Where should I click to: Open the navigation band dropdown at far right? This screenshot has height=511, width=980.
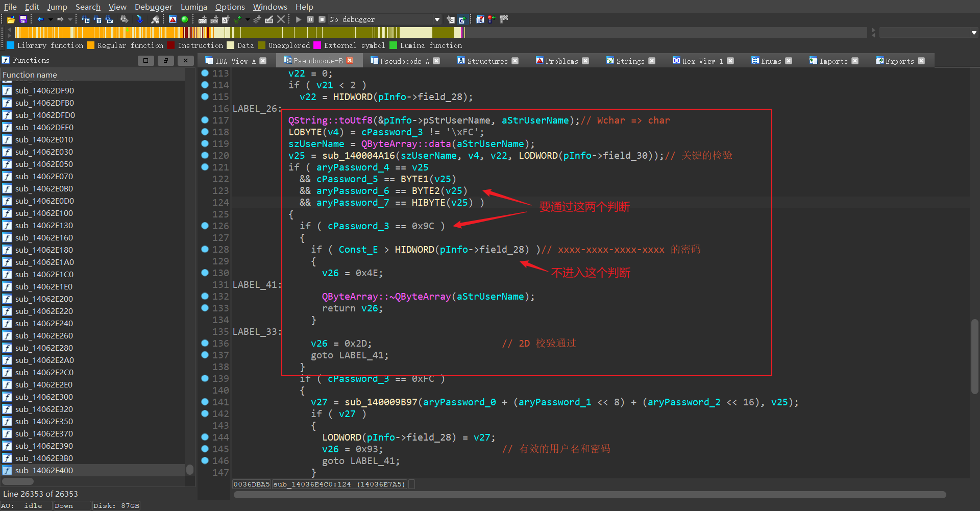[974, 33]
